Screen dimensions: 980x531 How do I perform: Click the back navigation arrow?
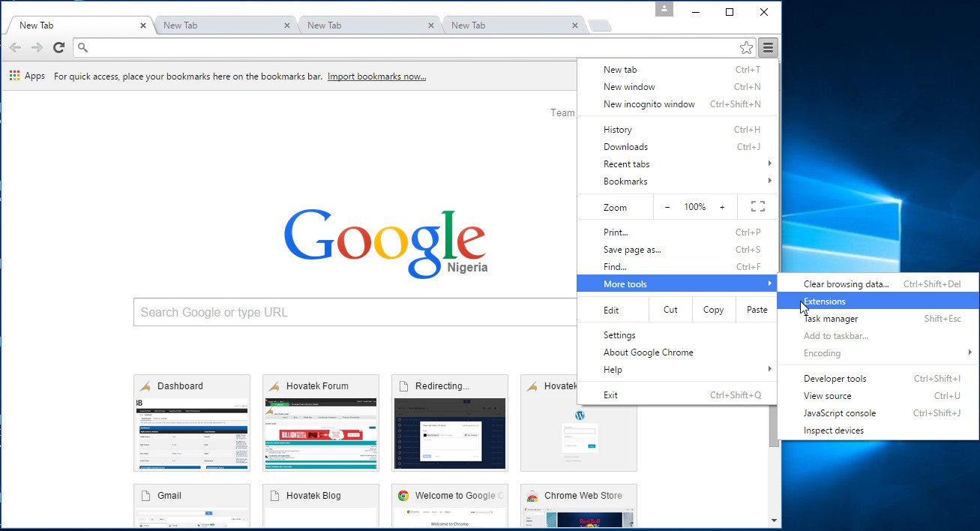[x=15, y=47]
